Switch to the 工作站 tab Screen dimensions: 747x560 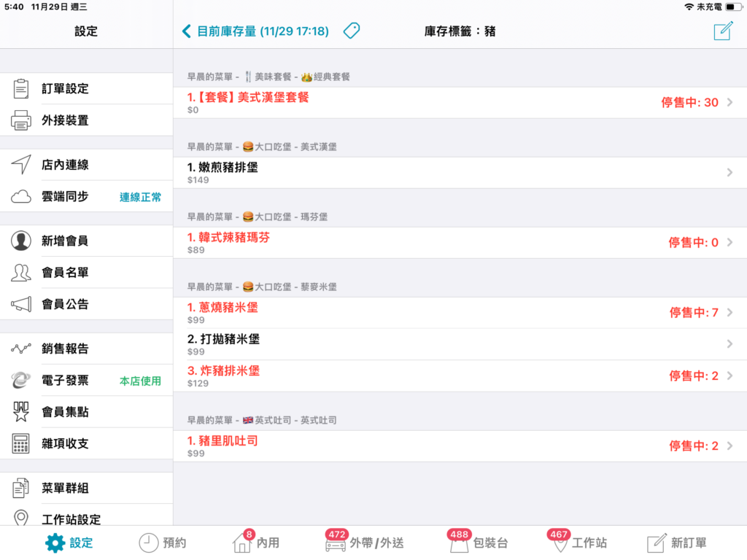(x=578, y=542)
